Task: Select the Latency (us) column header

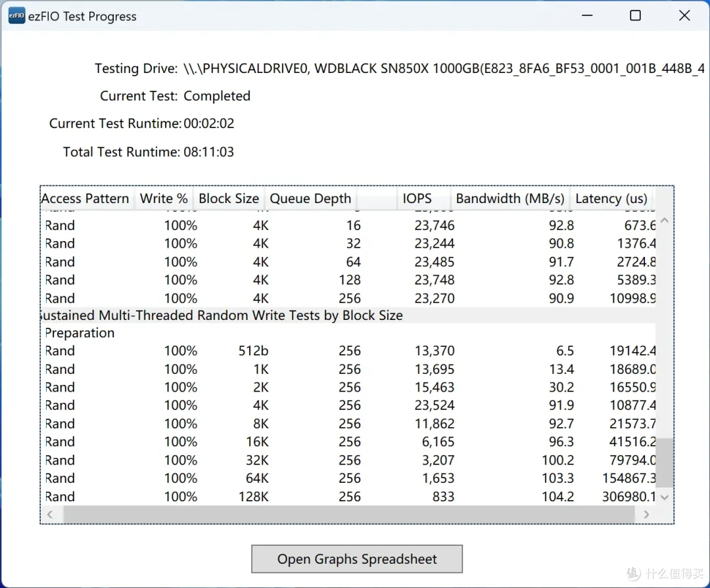Action: tap(611, 198)
